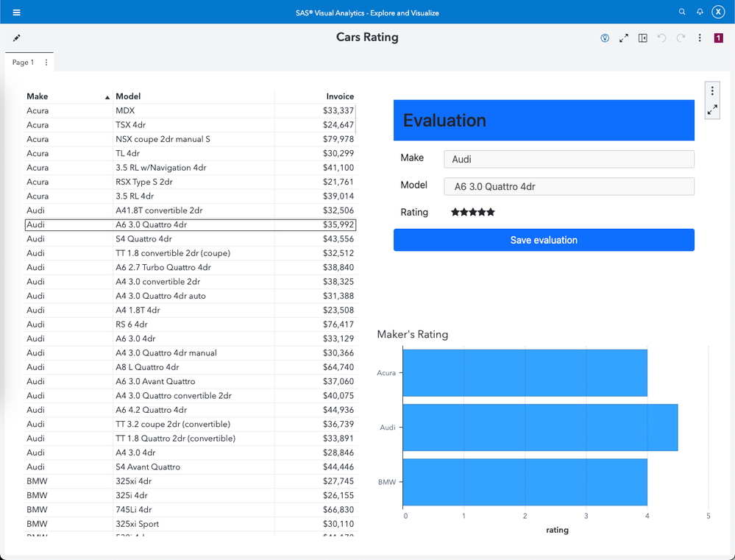
Task: Select the A8 L Quattro 4dr row
Action: (x=190, y=367)
